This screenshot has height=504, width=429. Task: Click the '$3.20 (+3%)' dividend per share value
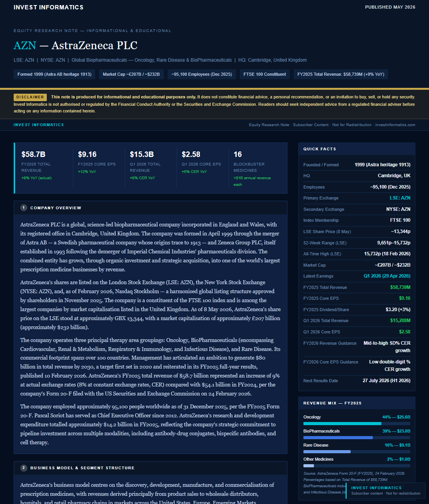(398, 310)
